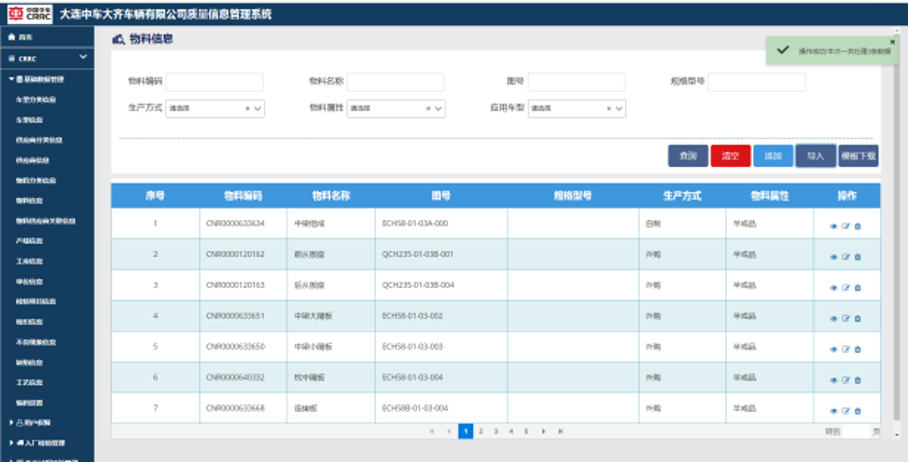Delete row 3 material CNR0000120163
908x462 pixels.
[858, 288]
